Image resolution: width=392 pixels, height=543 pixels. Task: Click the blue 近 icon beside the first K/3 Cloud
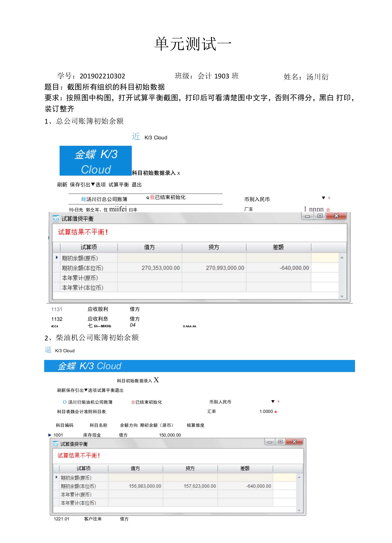[x=136, y=136]
